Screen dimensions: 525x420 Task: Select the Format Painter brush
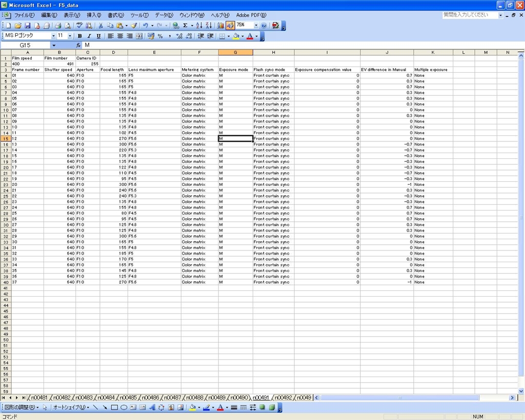click(134, 25)
